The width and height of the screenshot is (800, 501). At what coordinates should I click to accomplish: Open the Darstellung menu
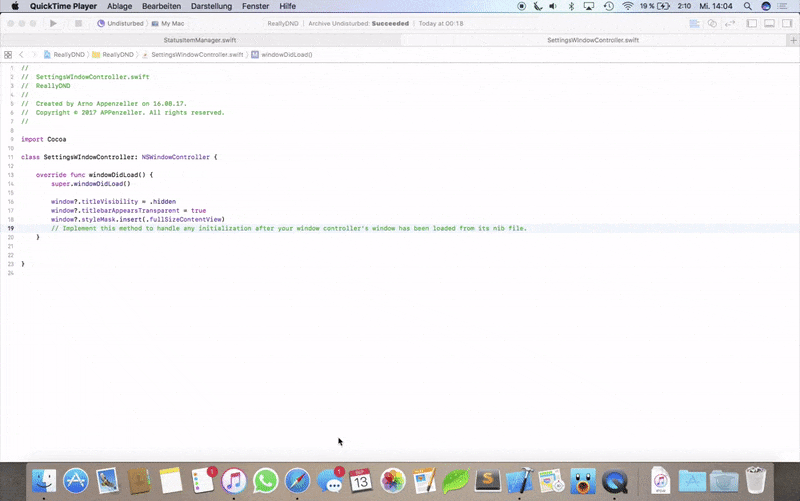coord(210,6)
